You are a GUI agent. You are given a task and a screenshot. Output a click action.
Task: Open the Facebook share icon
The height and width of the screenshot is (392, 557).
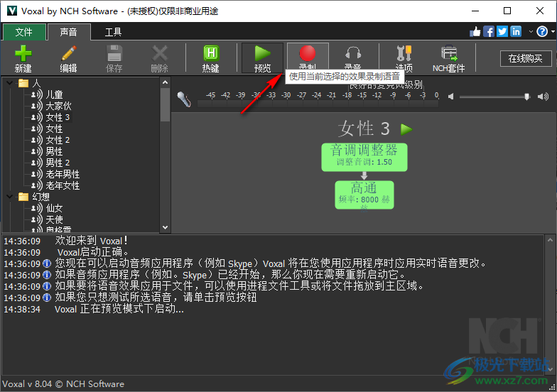click(x=489, y=31)
